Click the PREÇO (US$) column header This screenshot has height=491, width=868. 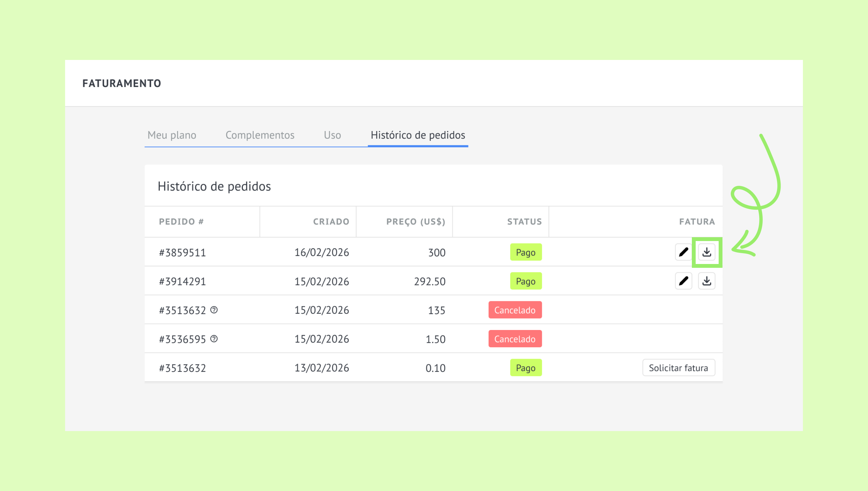(416, 222)
